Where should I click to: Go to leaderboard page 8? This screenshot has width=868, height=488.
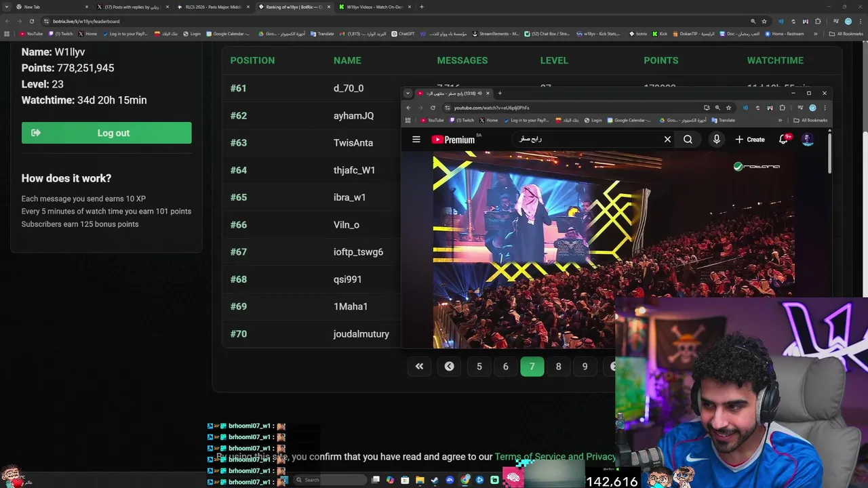559,367
